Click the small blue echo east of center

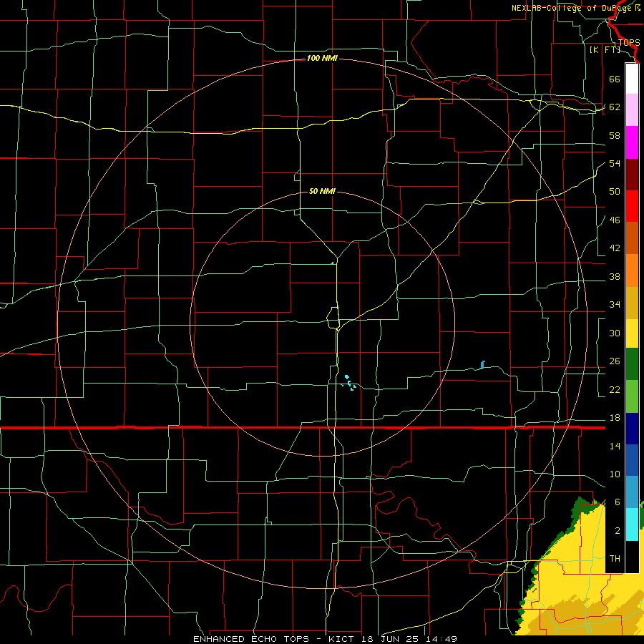pos(482,365)
